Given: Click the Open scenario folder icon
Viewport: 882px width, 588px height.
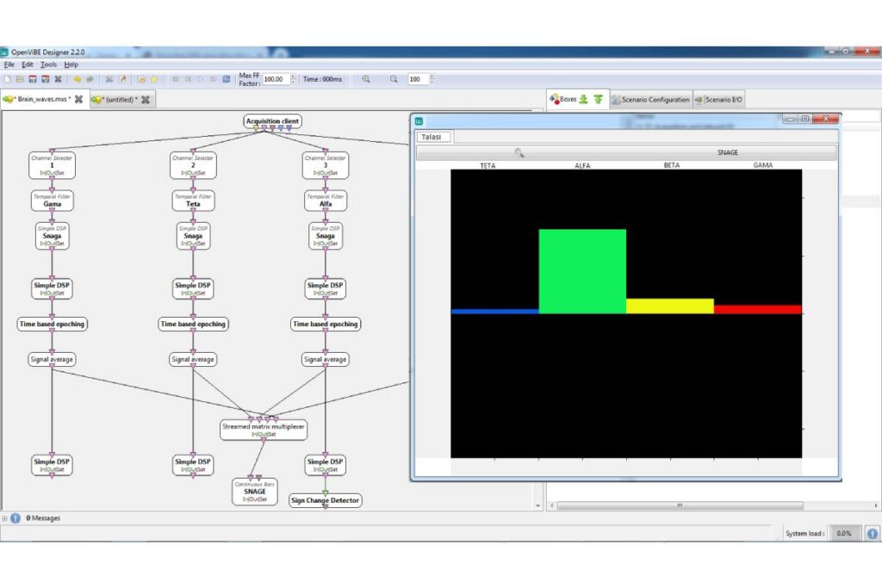Looking at the screenshot, I should [19, 79].
